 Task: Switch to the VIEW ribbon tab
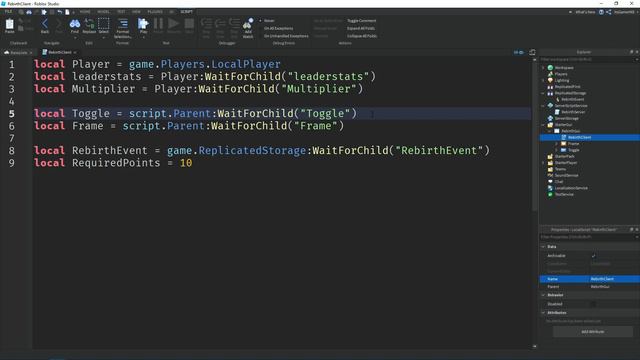click(x=136, y=12)
